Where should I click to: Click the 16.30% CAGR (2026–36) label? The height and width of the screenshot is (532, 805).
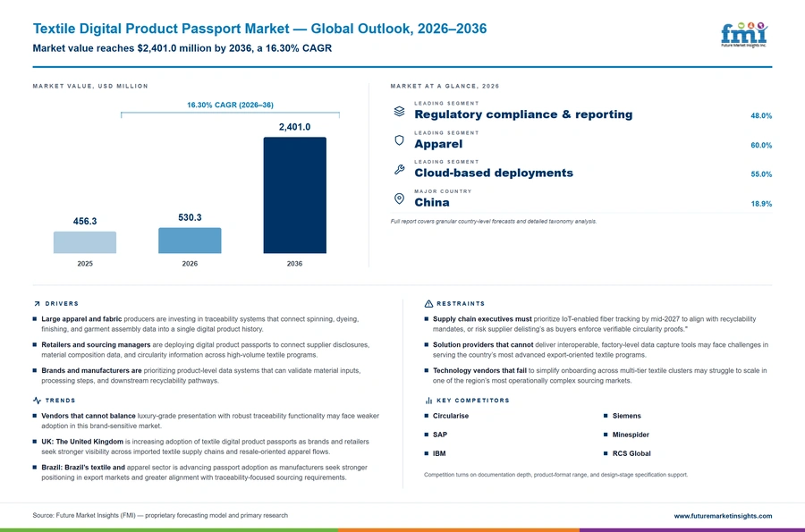(230, 105)
